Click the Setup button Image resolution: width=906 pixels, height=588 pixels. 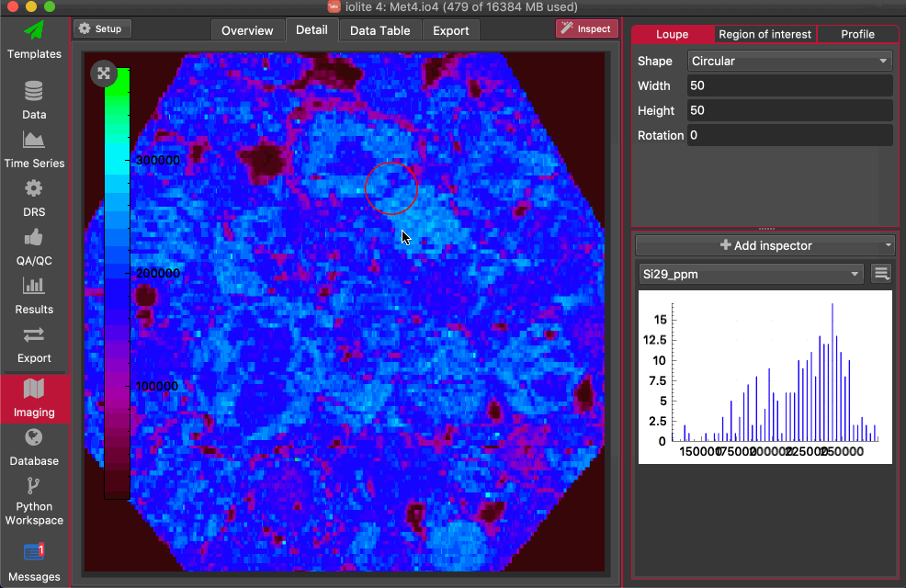[102, 28]
